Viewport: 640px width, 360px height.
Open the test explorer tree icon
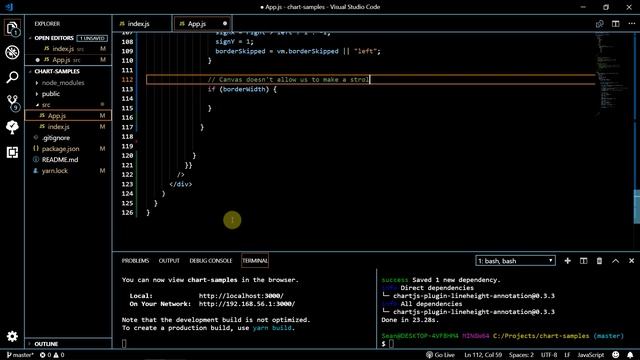tap(12, 127)
